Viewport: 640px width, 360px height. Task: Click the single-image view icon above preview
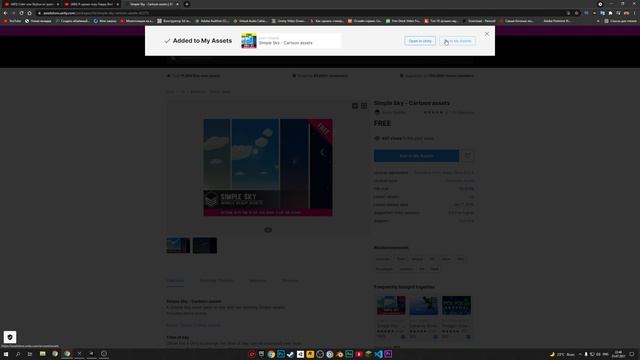click(x=355, y=106)
